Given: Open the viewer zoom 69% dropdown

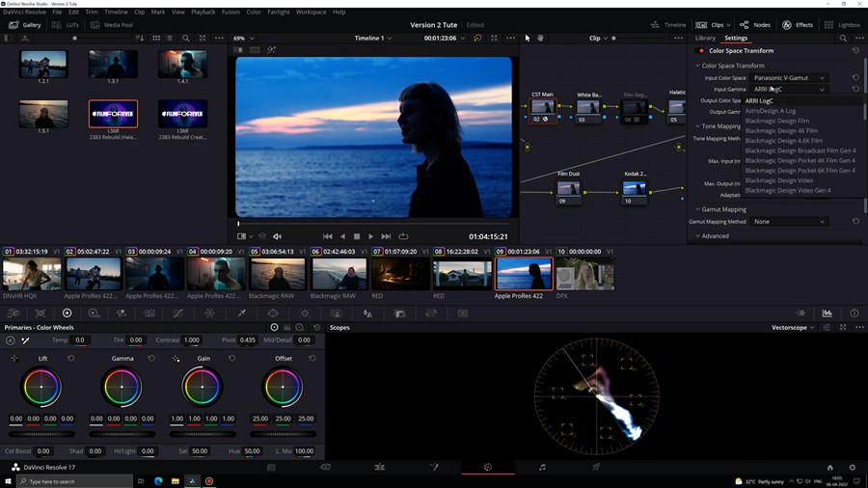Looking at the screenshot, I should click(244, 39).
